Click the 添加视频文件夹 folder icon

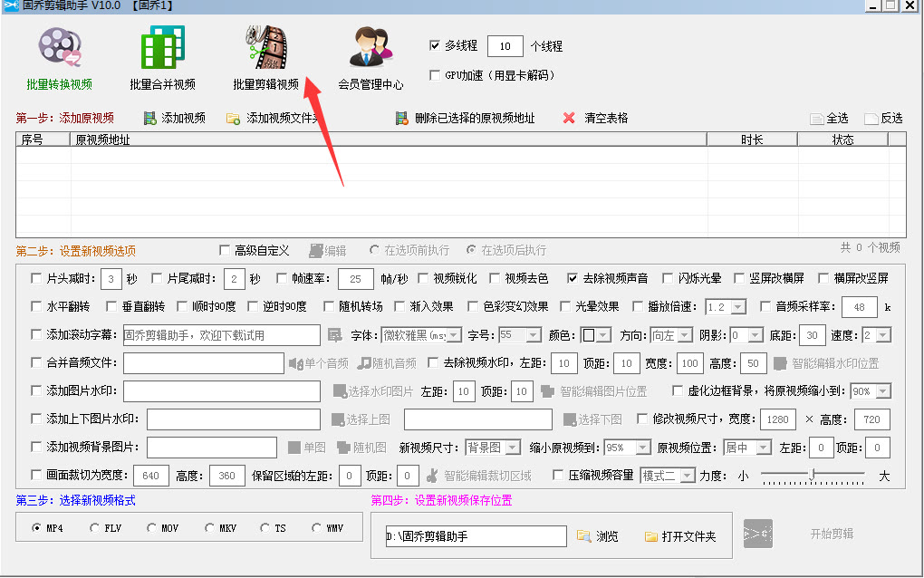click(234, 119)
